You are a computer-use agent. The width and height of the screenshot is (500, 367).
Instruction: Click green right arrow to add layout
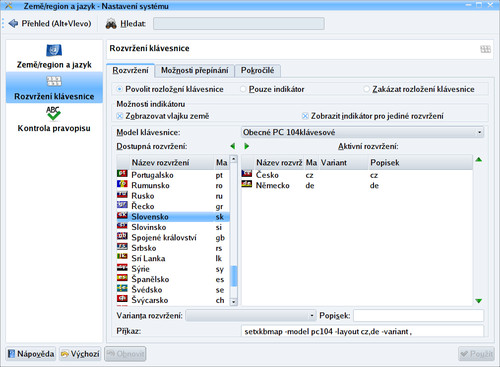click(247, 146)
